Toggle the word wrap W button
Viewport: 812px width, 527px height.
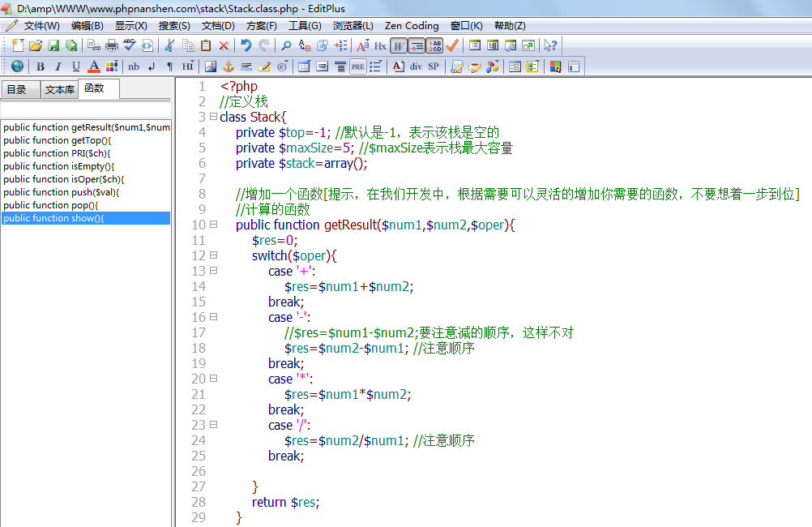click(398, 45)
